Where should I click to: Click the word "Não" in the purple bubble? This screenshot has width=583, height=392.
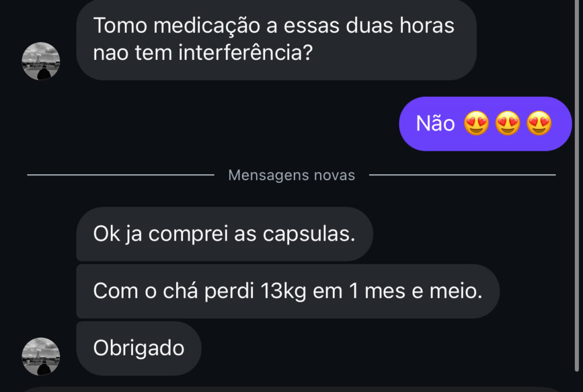coord(436,124)
